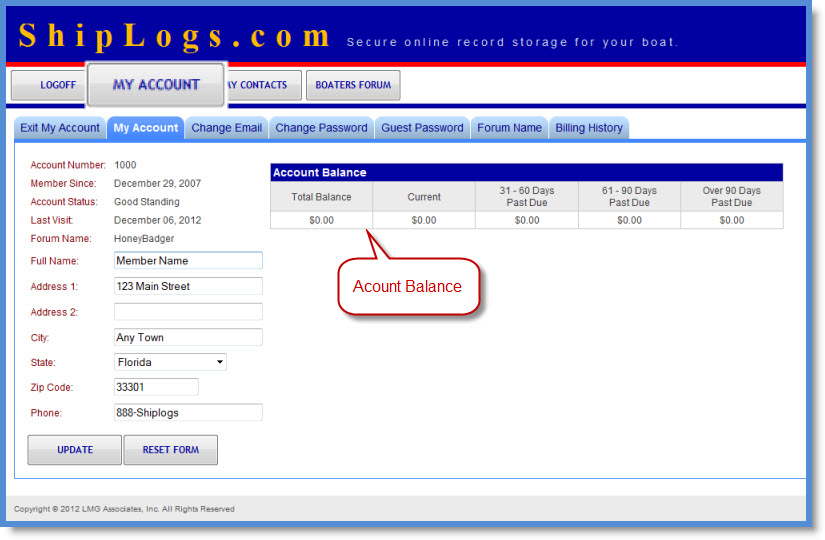Screen dimensions: 825x540
Task: Click the ShipLogs.com site logo
Action: point(175,36)
